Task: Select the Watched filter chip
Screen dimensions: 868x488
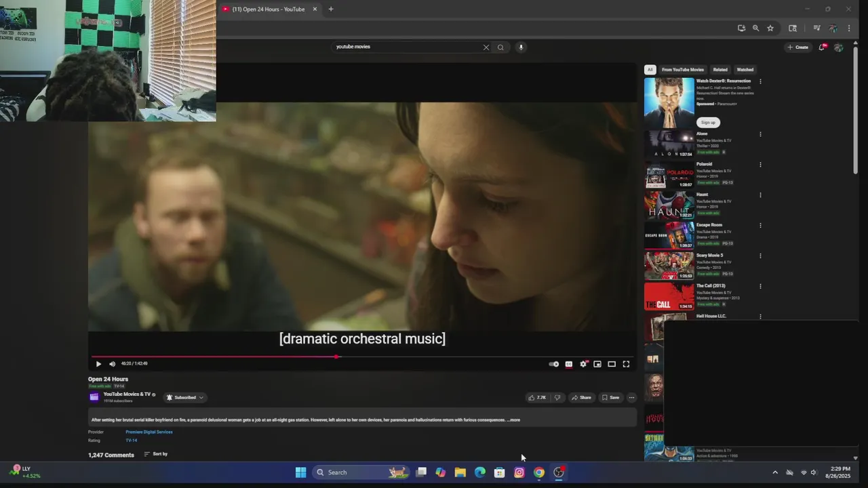Action: [x=745, y=70]
